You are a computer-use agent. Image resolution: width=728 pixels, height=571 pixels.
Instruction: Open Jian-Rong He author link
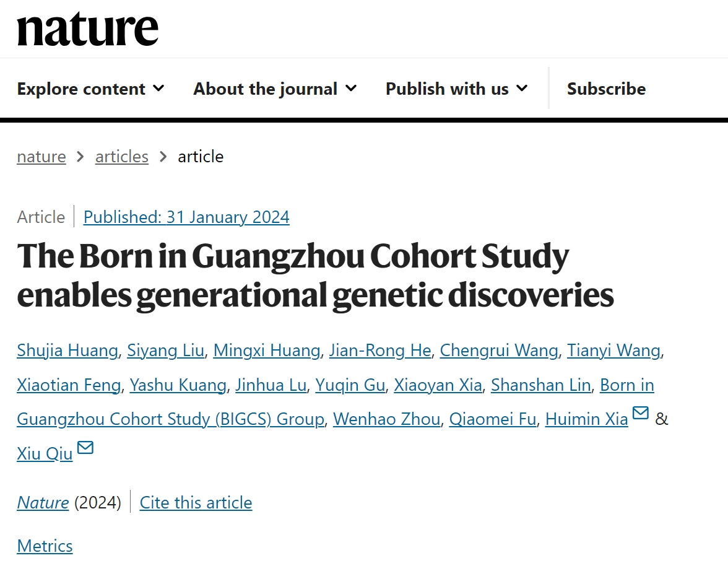click(x=380, y=351)
